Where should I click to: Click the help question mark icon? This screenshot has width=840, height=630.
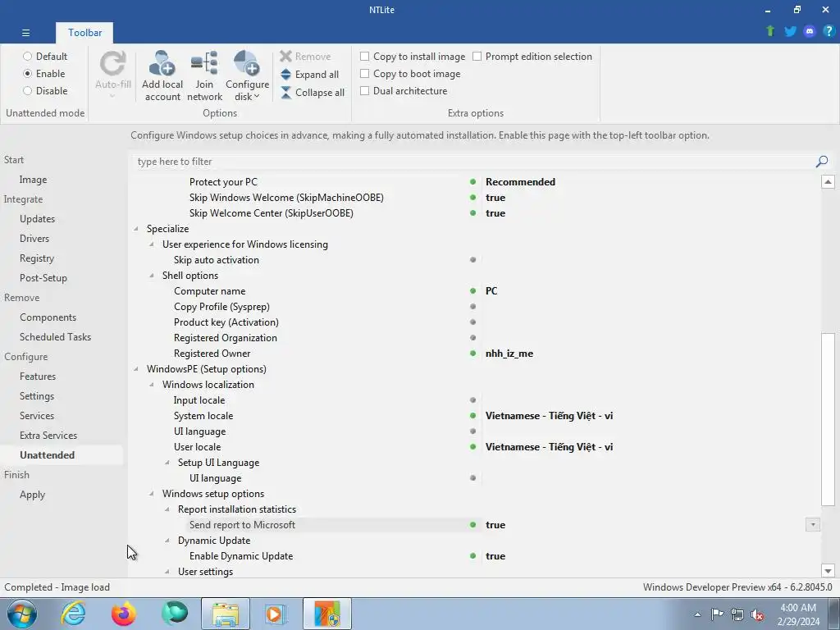[829, 31]
